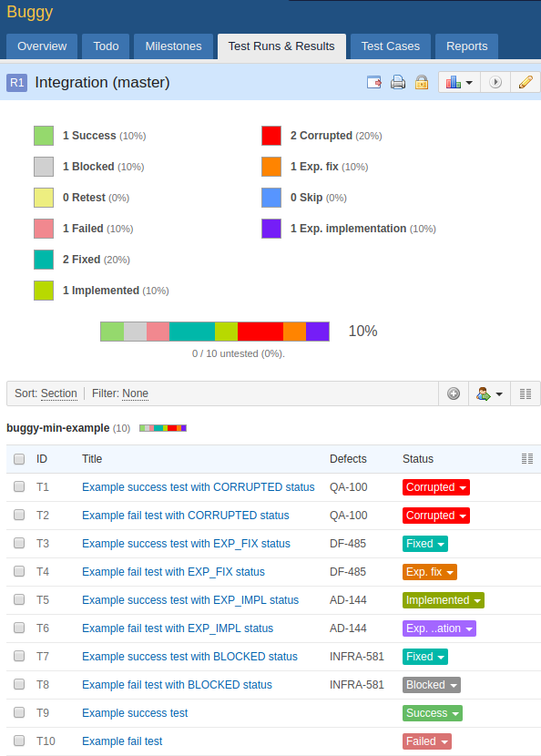Change sort by clicking Section link
The width and height of the screenshot is (541, 756).
(59, 393)
